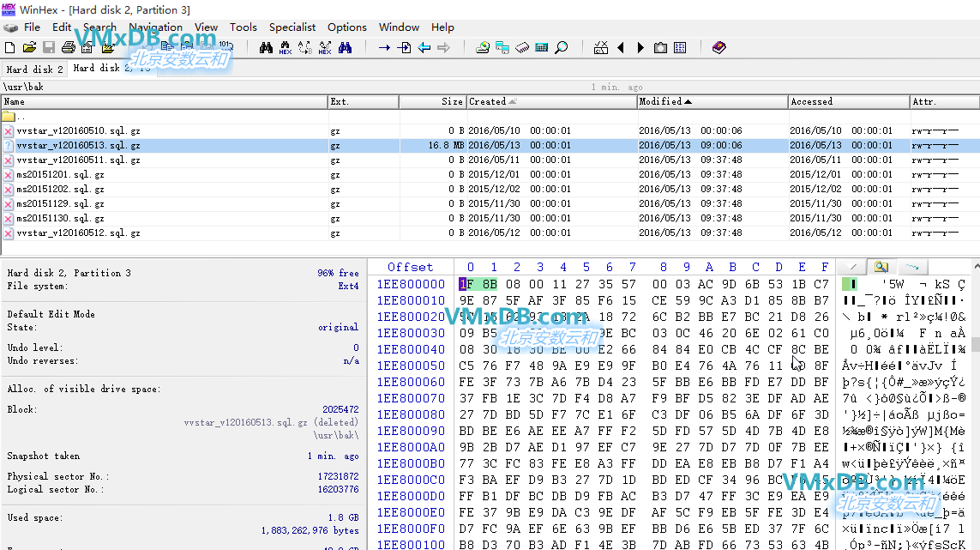Select file ms20151202.sql.gz
Viewport: 980px width, 550px height.
click(x=60, y=189)
